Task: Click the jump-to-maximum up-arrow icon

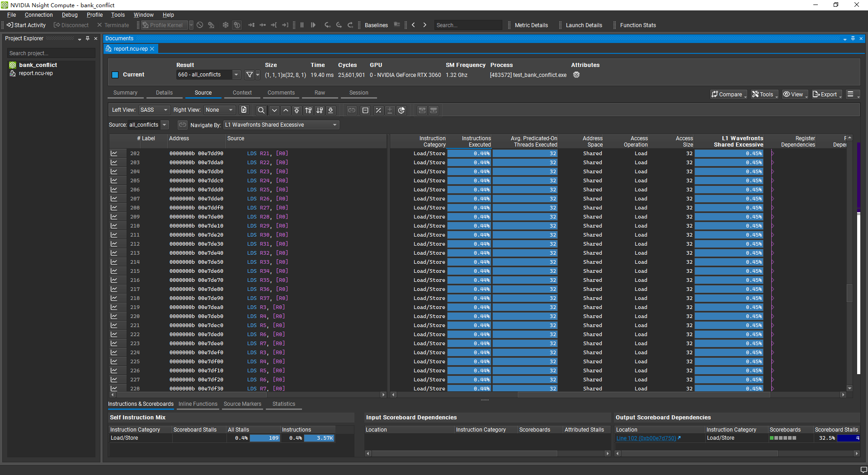Action: tap(297, 110)
